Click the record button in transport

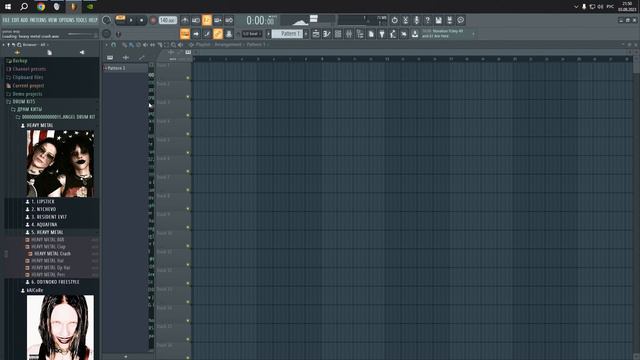point(153,20)
